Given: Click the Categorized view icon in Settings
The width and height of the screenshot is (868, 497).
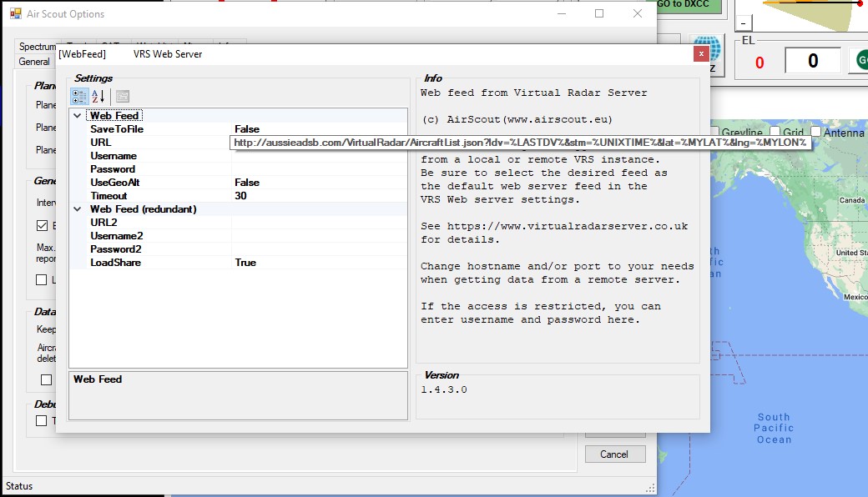Looking at the screenshot, I should [x=79, y=96].
